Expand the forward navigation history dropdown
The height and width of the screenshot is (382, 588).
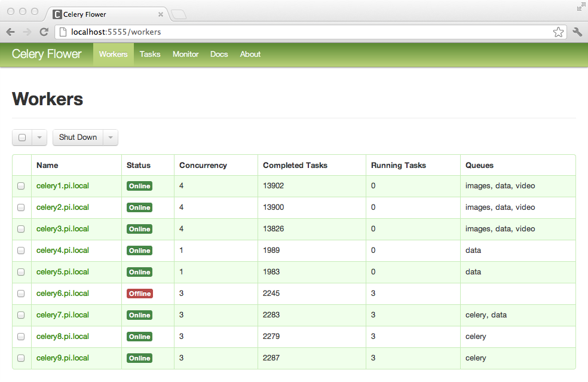27,32
